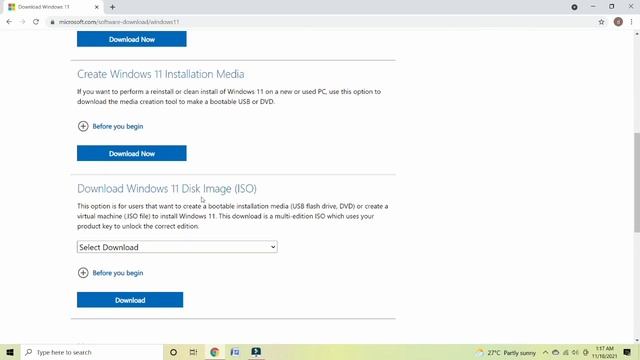640x360 pixels.
Task: Expand Before you begin under Installation Media
Action: point(110,126)
